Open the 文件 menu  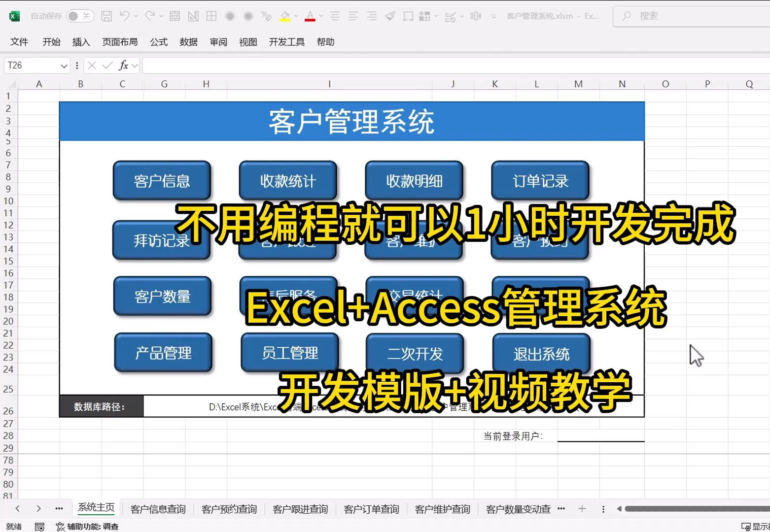coord(19,42)
